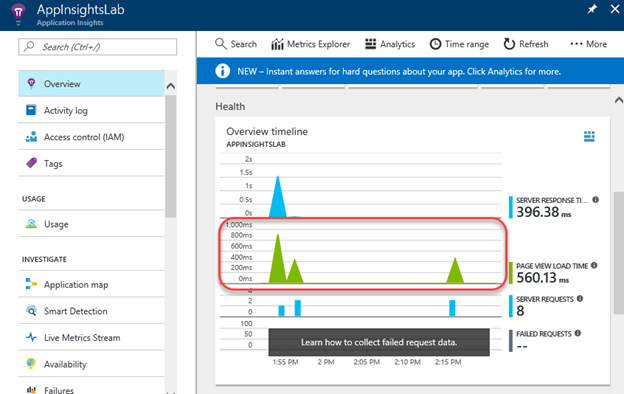Click the Usage icon in sidebar
The width and height of the screenshot is (624, 394).
31,223
